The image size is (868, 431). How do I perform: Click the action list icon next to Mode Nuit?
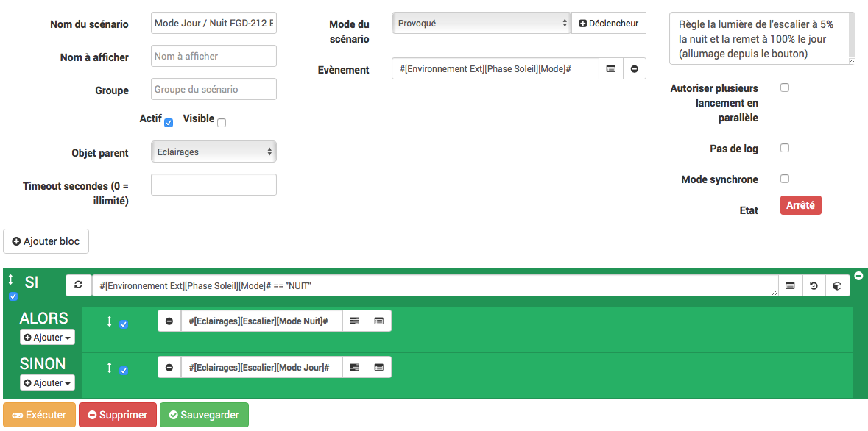point(355,321)
